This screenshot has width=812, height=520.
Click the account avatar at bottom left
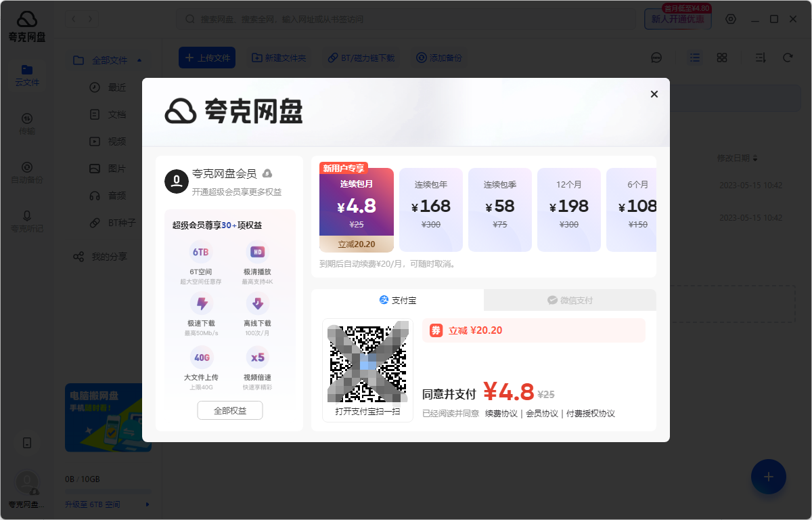tap(27, 481)
